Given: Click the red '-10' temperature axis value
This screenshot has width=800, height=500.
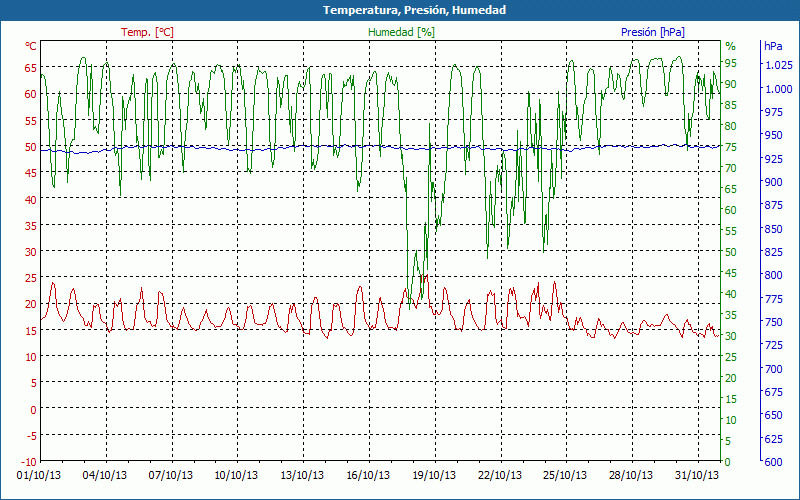Looking at the screenshot, I should pyautogui.click(x=29, y=462).
